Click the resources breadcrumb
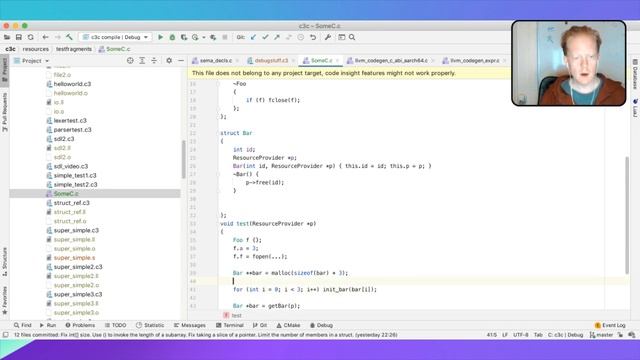640x360 pixels. pos(36,49)
